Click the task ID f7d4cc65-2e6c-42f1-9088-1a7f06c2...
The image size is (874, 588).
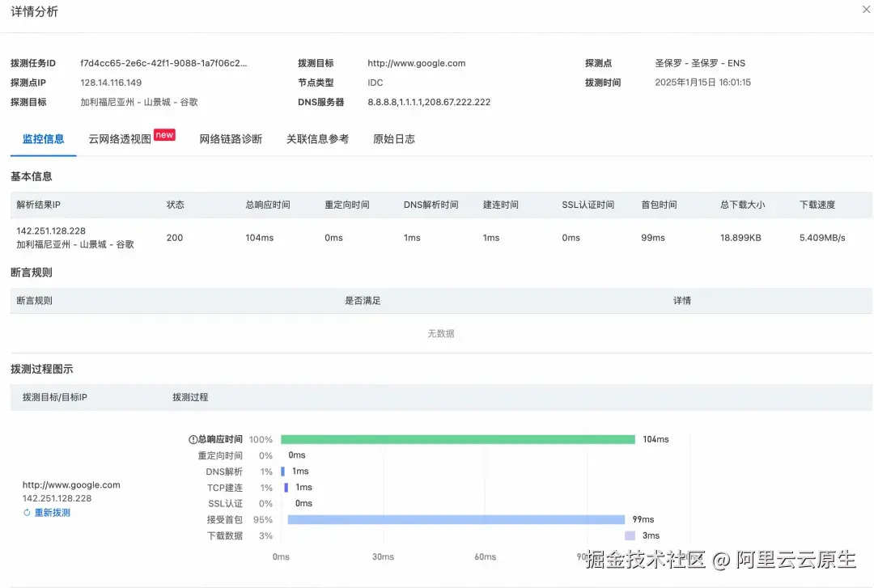pos(163,63)
